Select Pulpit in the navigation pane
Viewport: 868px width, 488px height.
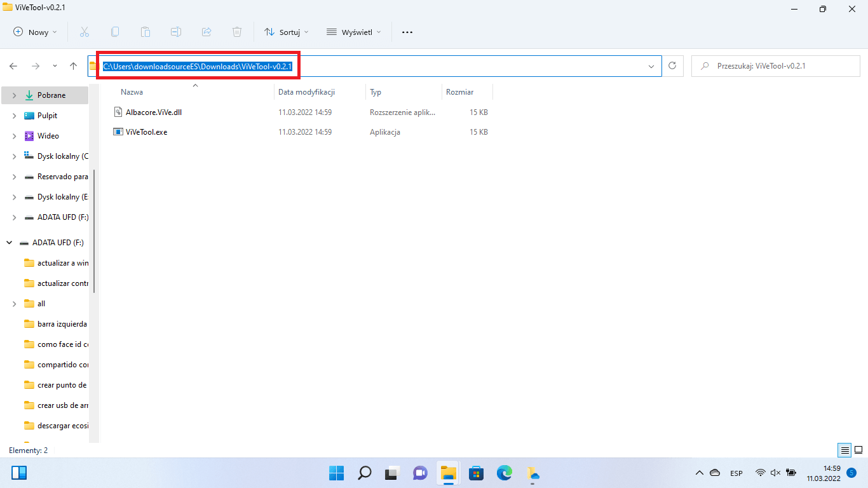tap(48, 116)
